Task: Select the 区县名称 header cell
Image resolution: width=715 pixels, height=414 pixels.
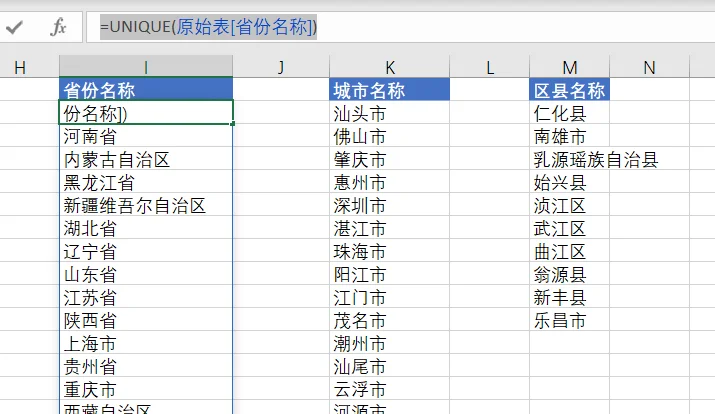Action: (570, 89)
